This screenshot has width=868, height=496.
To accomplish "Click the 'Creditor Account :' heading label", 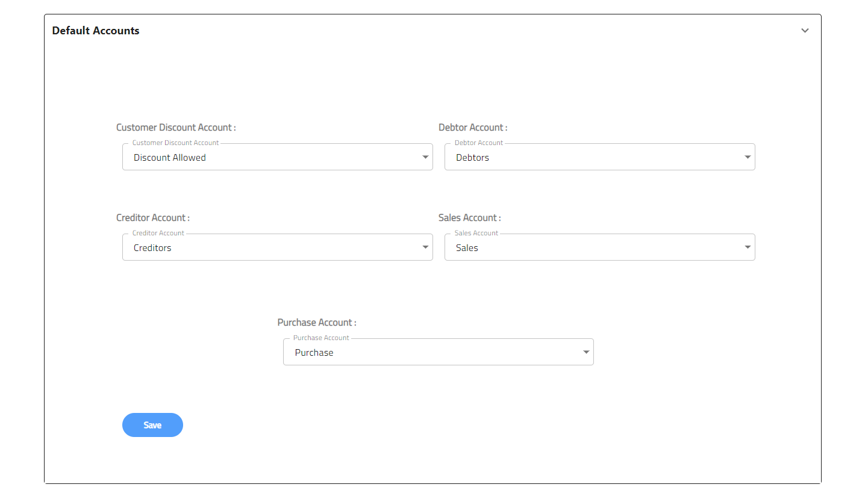I will [153, 218].
